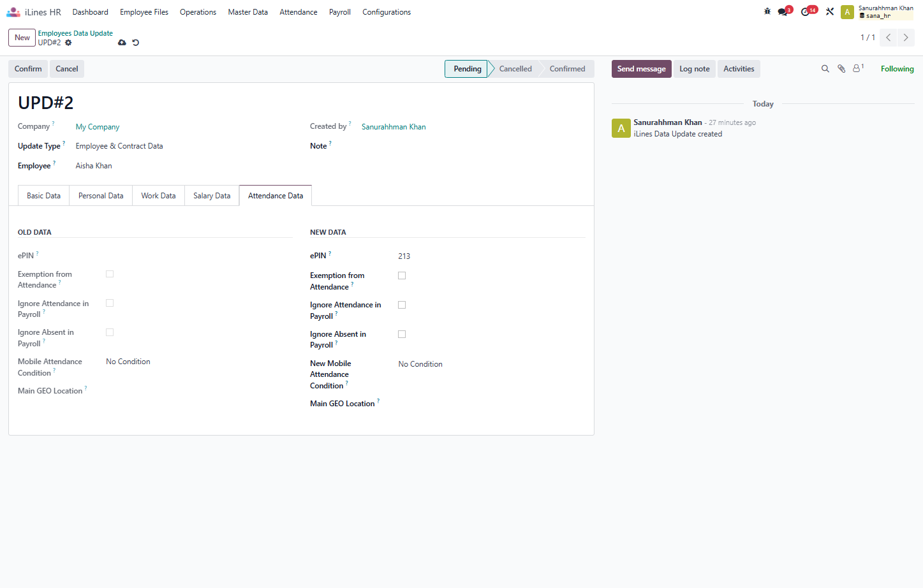The image size is (923, 588).
Task: Click the Note input field
Action: click(x=473, y=146)
